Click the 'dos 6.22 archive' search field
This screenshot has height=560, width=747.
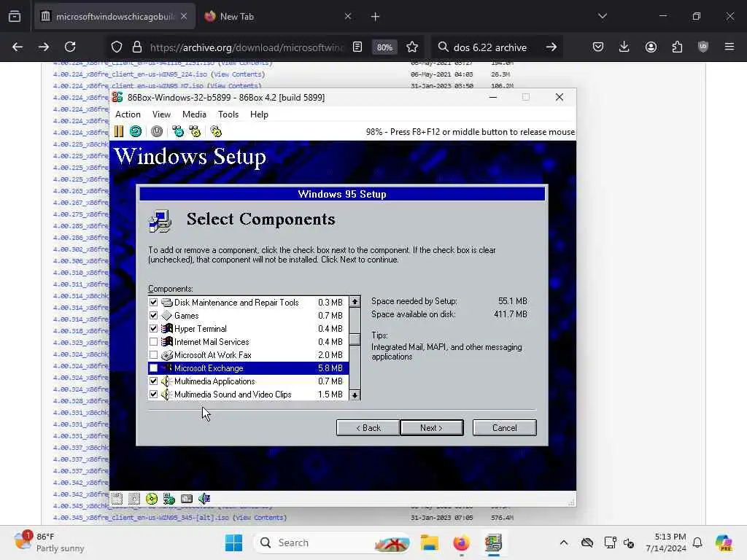pos(491,47)
